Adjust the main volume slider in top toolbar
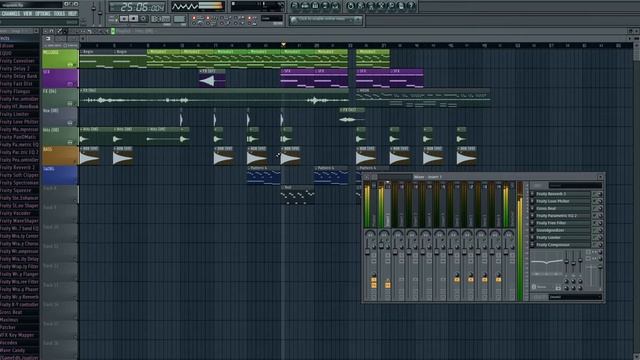Viewport: 640px width, 360px height. tap(93, 10)
